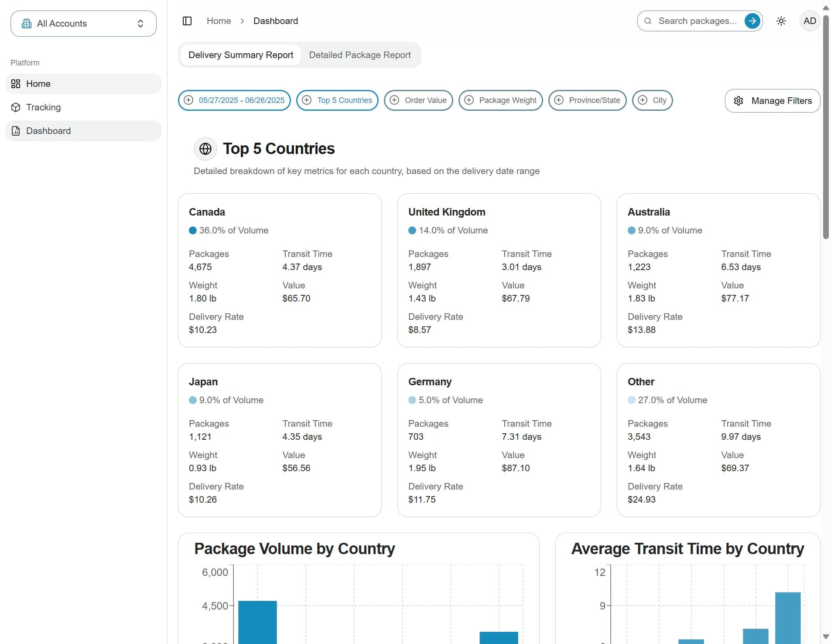Click Canada's packages value 4,675

[x=200, y=267]
